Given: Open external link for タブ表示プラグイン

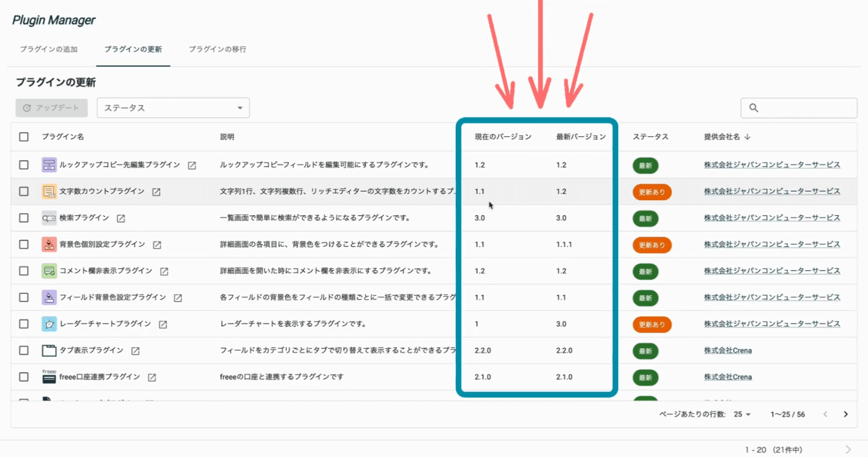Looking at the screenshot, I should [135, 351].
